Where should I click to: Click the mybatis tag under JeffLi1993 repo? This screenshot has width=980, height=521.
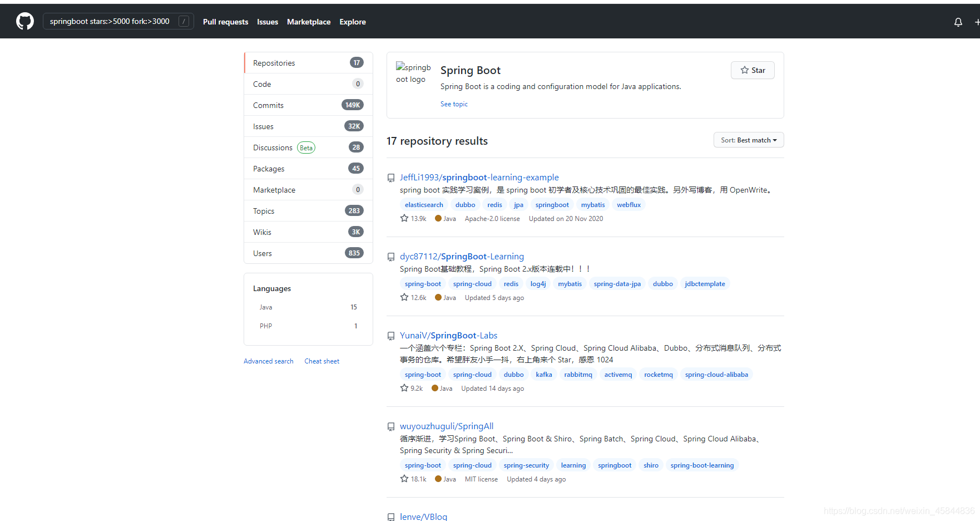[x=593, y=205]
